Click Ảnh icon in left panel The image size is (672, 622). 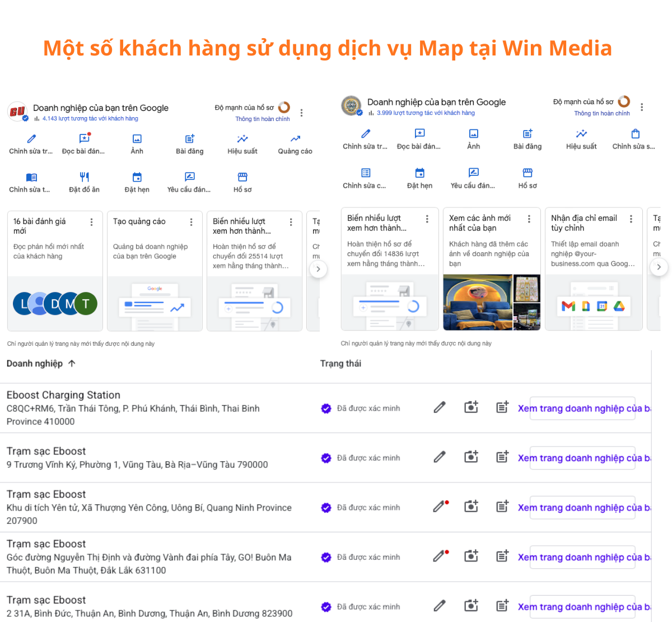pos(137,138)
